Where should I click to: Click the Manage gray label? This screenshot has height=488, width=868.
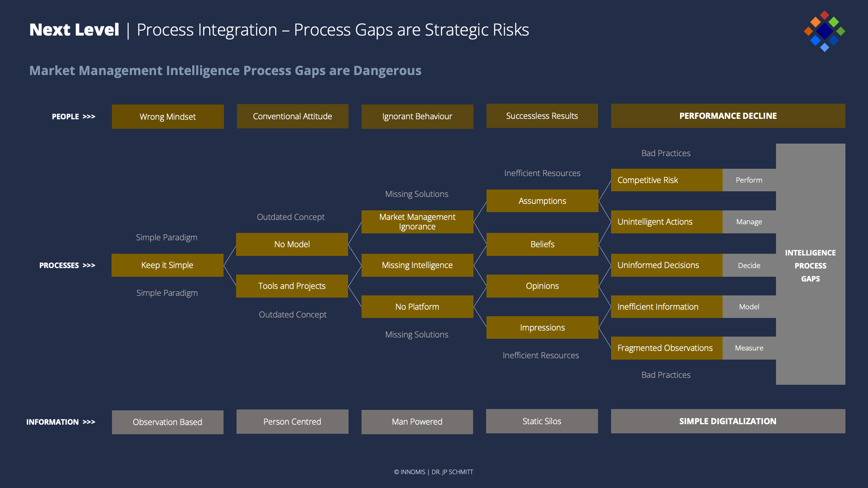tap(749, 222)
